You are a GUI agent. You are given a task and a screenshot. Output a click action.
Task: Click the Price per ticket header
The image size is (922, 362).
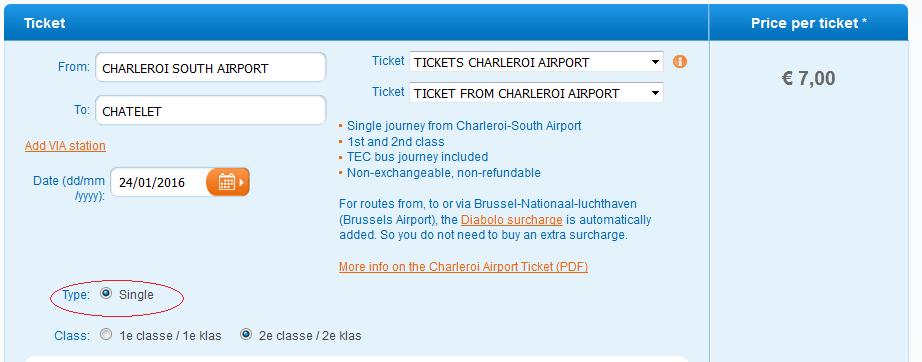pos(809,24)
